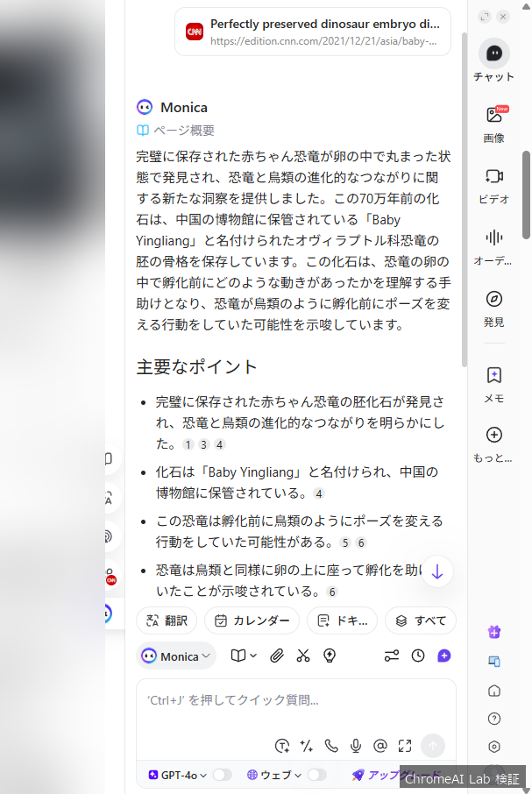Click the もっと (More) plus icon
Image resolution: width=532 pixels, height=794 pixels.
point(494,435)
